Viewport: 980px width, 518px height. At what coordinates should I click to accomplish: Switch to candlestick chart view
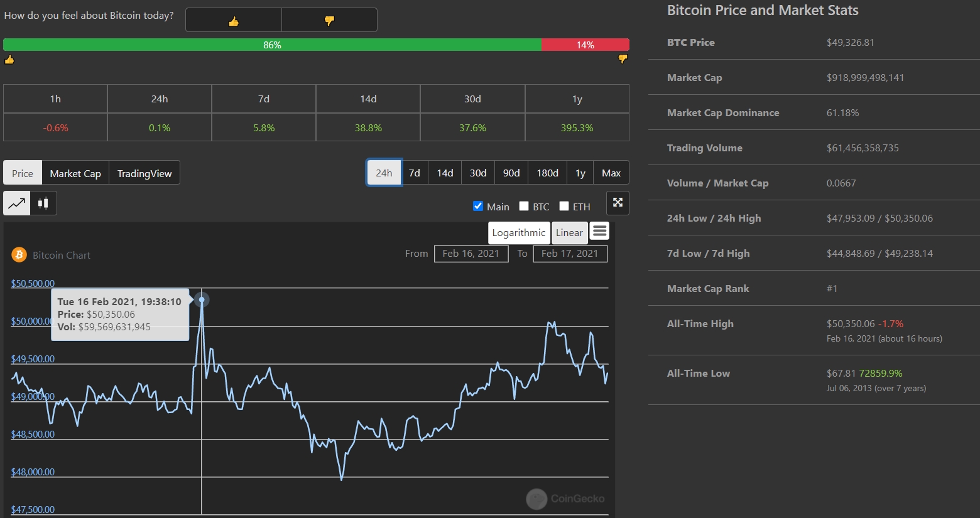tap(43, 203)
